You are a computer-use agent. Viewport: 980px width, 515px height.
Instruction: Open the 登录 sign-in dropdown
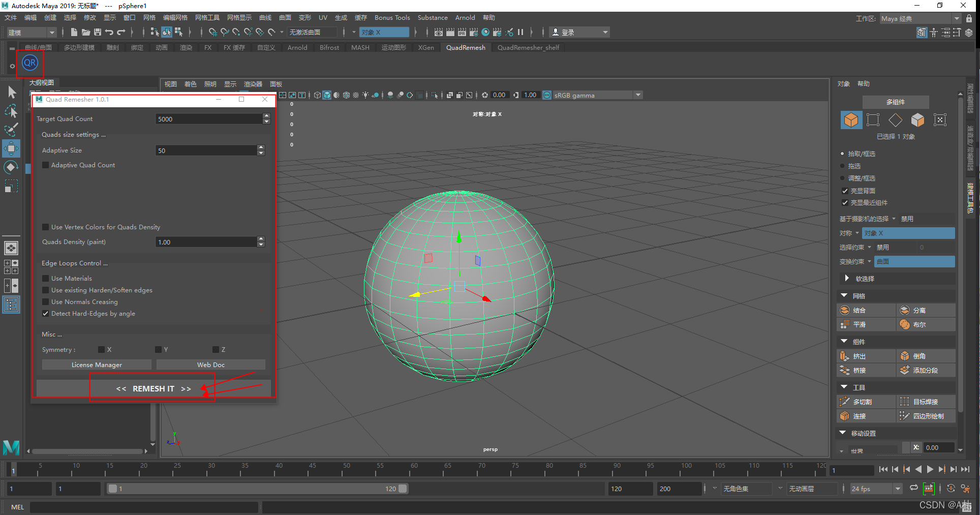[x=579, y=32]
